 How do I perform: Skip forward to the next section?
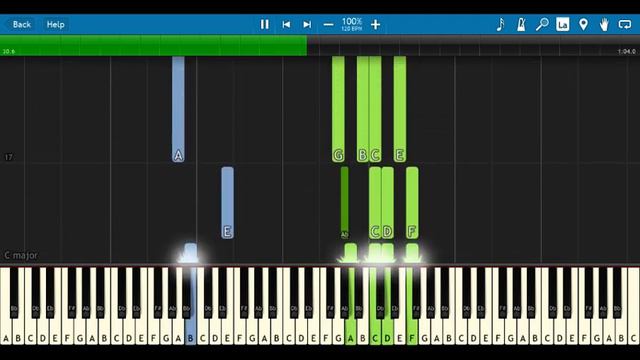point(307,24)
